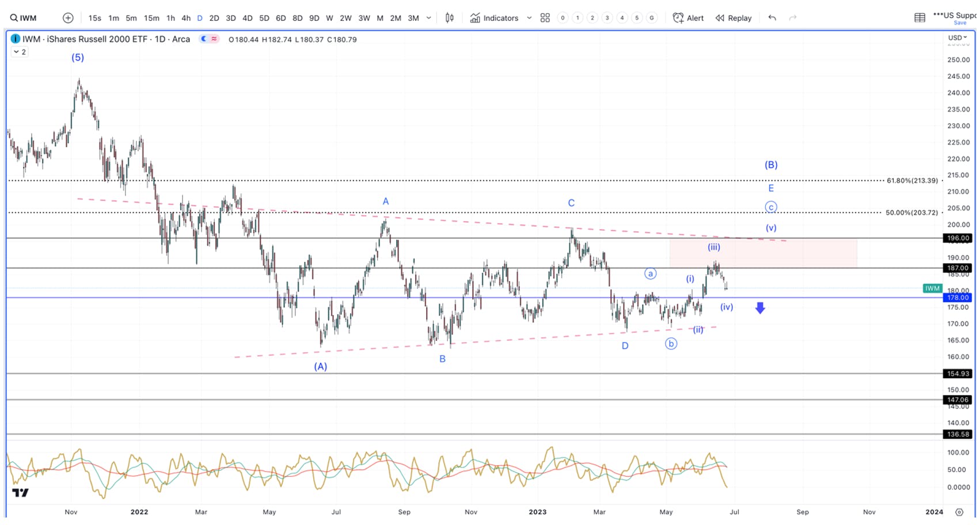This screenshot has width=980, height=525.
Task: Expand the collapsed indicators legend showing 2
Action: click(x=20, y=52)
